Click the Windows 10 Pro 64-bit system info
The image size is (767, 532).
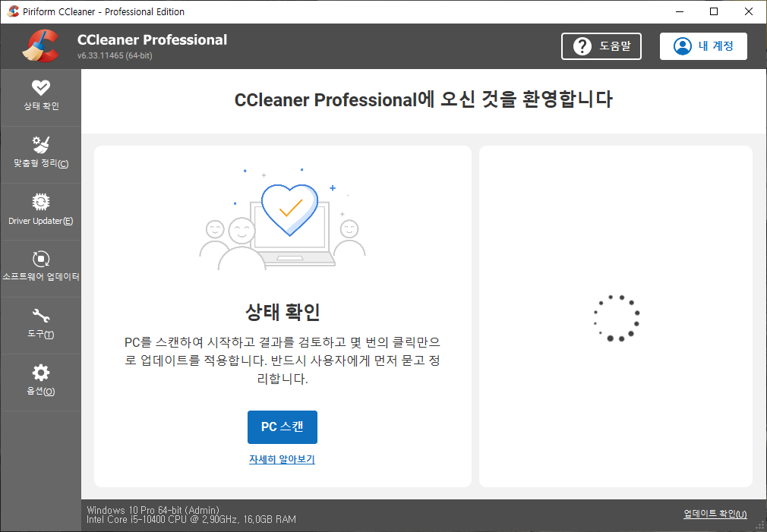click(x=153, y=510)
